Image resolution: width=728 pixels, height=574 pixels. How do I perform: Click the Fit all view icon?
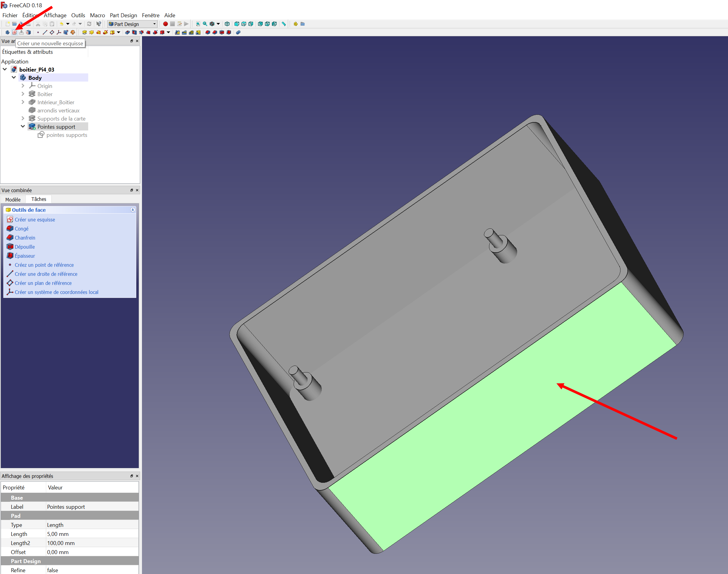pyautogui.click(x=198, y=24)
